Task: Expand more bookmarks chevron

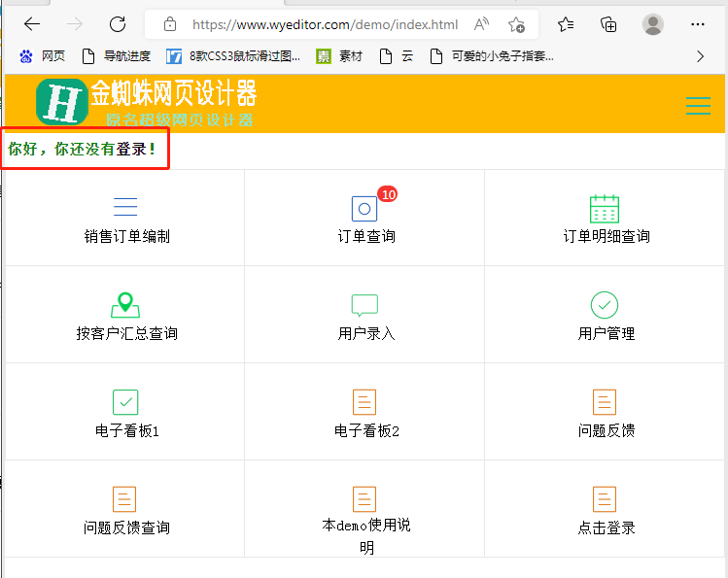Action: 700,56
